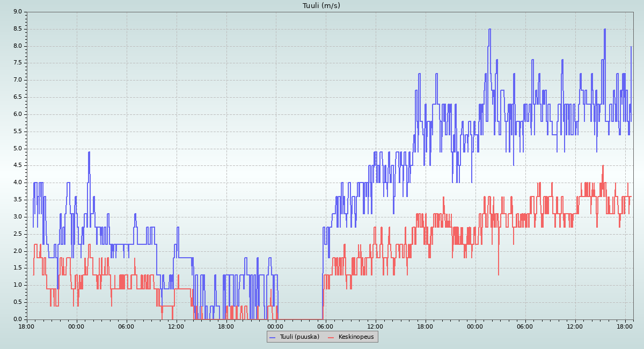Image resolution: width=644 pixels, height=349 pixels.
Task: Click the 6.0 y-axis tick label
Action: click(18, 114)
